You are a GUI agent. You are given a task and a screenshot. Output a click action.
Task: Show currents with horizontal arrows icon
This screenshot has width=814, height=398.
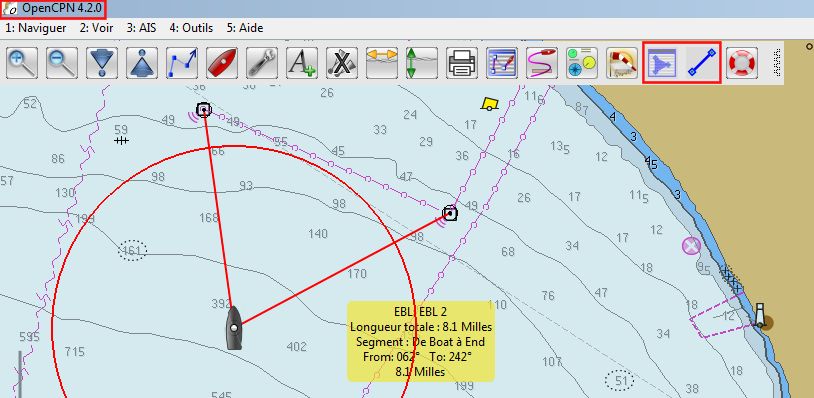382,63
